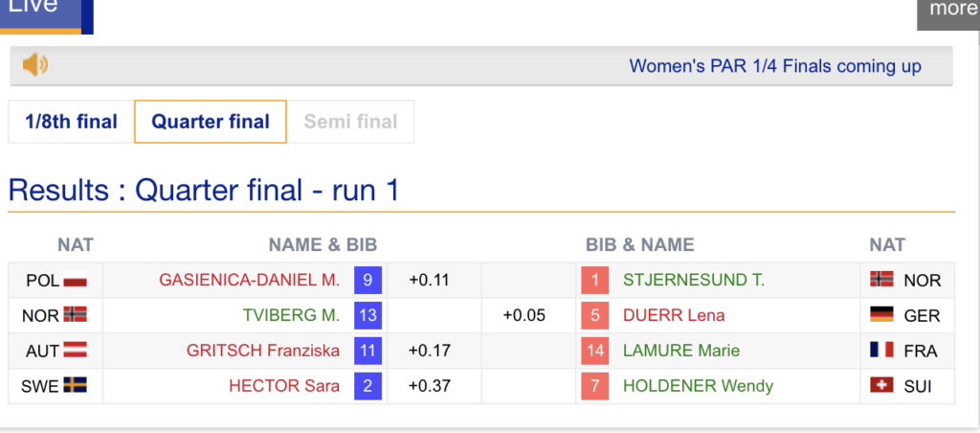Click the HOLDENER Wendy name link
980x433 pixels.
point(698,386)
